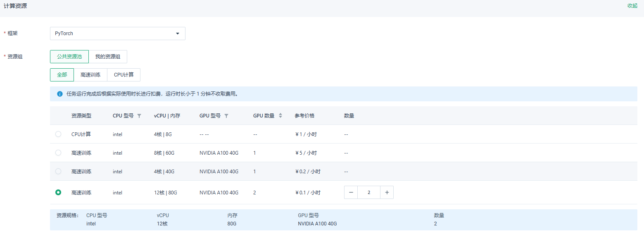
Task: Select the 4核 | 40G resource radio
Action: [58, 171]
